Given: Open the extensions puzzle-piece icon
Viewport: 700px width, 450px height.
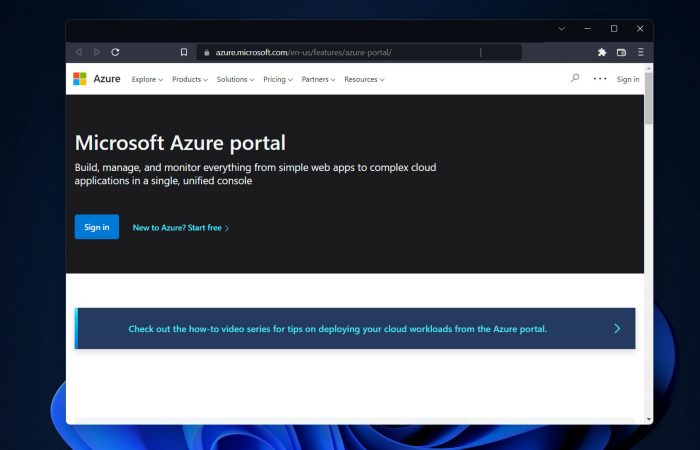Looking at the screenshot, I should (602, 52).
